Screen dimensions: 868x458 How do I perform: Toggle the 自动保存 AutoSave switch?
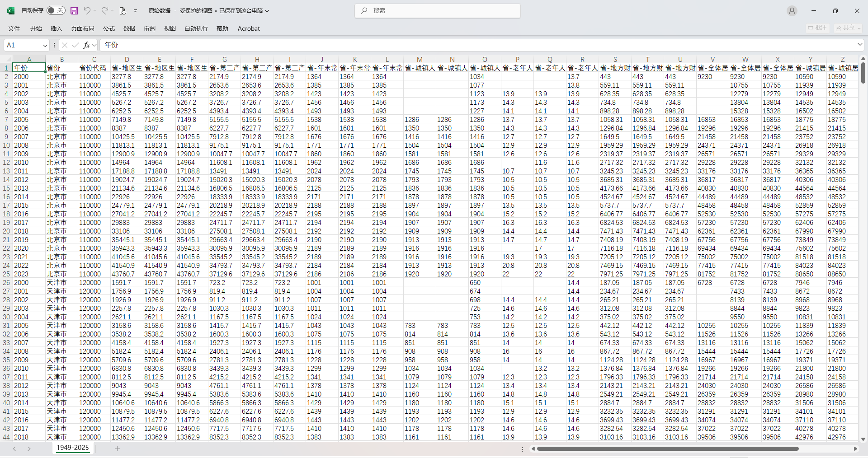point(56,10)
